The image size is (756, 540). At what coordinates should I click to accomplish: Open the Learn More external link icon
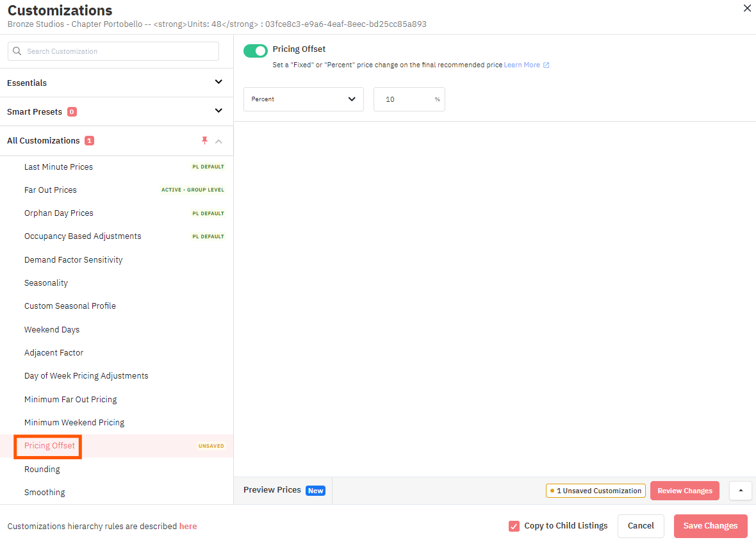coord(546,65)
